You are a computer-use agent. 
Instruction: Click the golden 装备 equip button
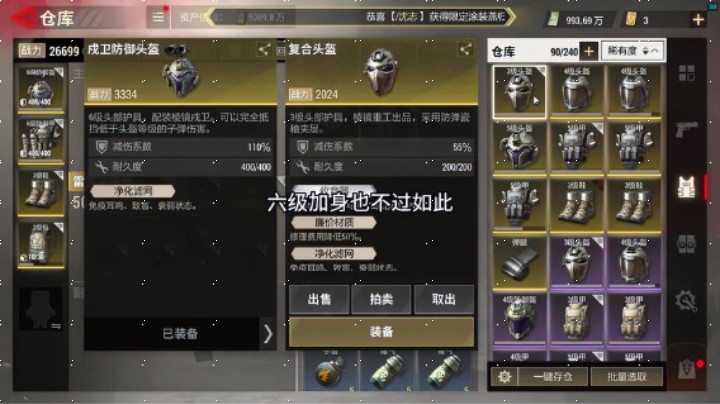[381, 331]
